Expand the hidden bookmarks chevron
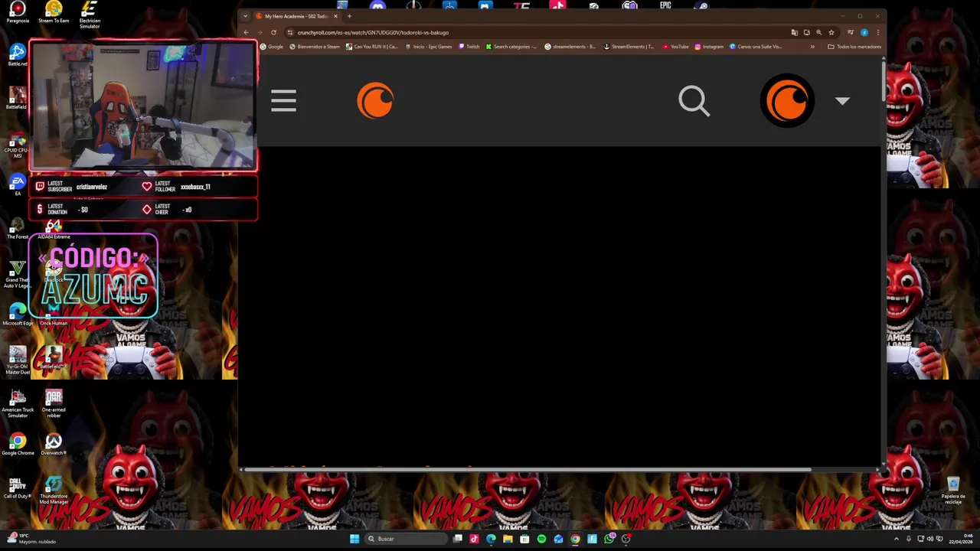The height and width of the screenshot is (551, 980). pos(812,47)
